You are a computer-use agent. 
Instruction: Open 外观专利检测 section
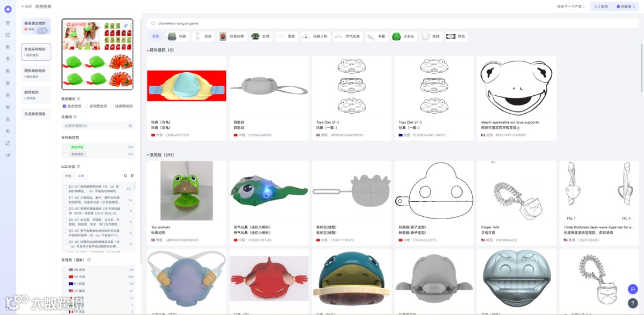pyautogui.click(x=36, y=52)
